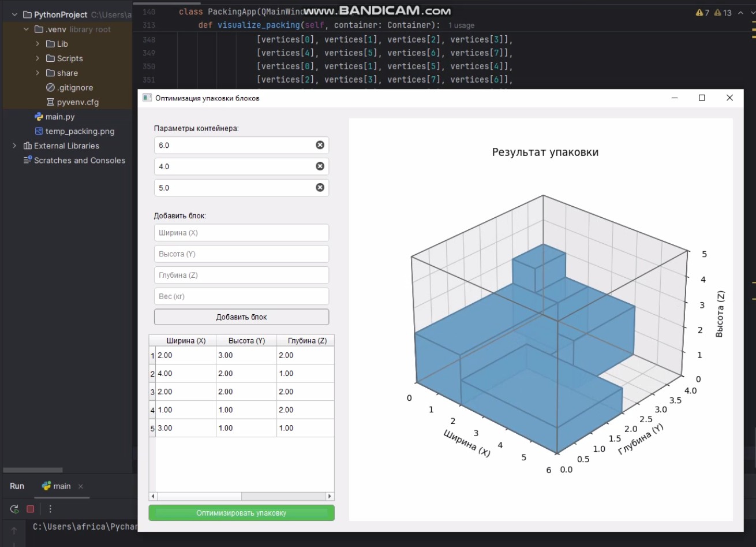Click the Python icon beside main.py
756x547 pixels.
(x=39, y=117)
